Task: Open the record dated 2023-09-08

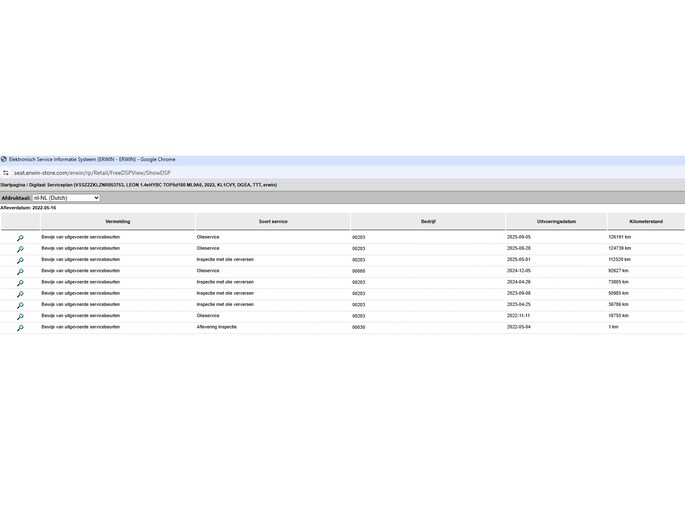Action: coord(19,294)
